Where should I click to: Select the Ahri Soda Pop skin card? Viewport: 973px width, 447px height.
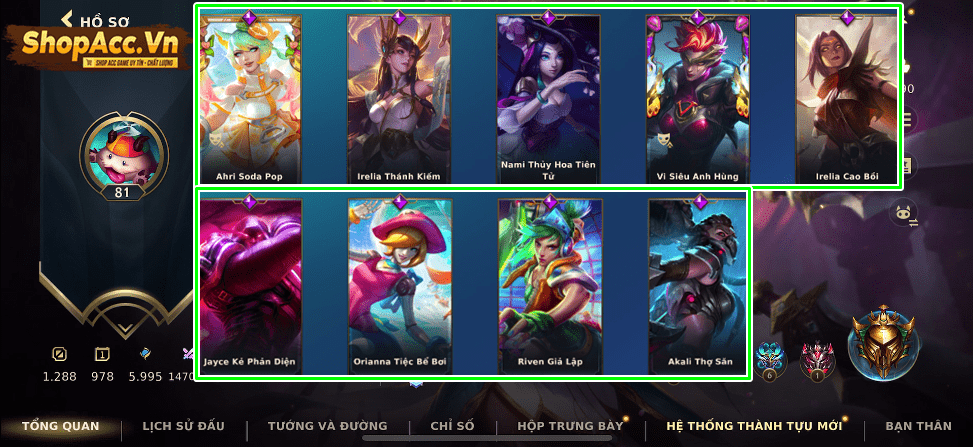(x=249, y=98)
